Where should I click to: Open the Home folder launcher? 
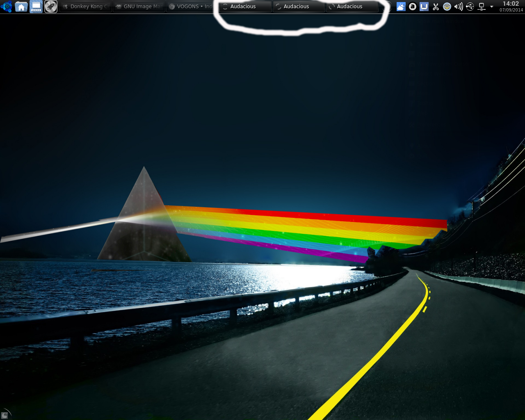(21, 7)
